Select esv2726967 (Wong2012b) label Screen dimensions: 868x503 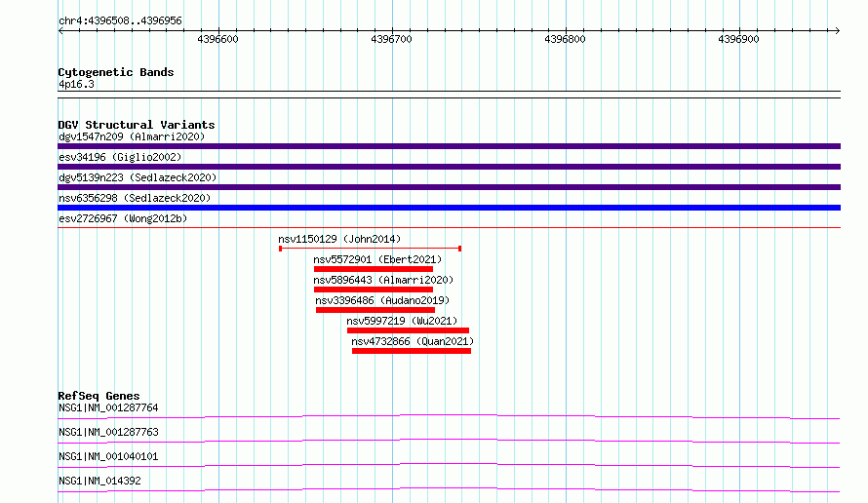123,218
